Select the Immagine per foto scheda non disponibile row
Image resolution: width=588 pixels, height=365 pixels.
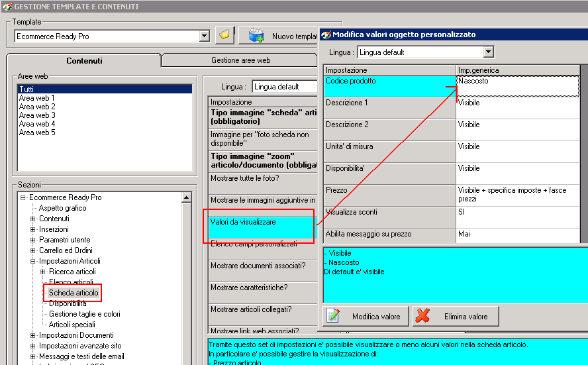262,139
